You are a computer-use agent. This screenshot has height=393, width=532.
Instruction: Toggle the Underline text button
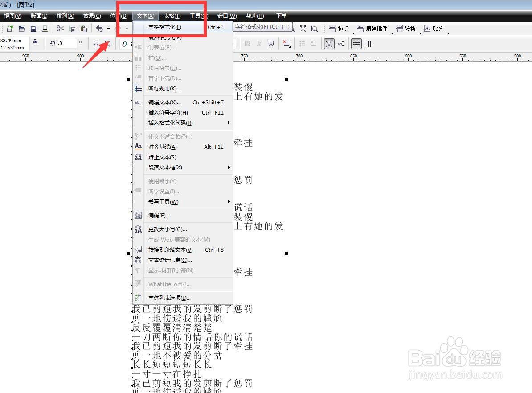[271, 43]
